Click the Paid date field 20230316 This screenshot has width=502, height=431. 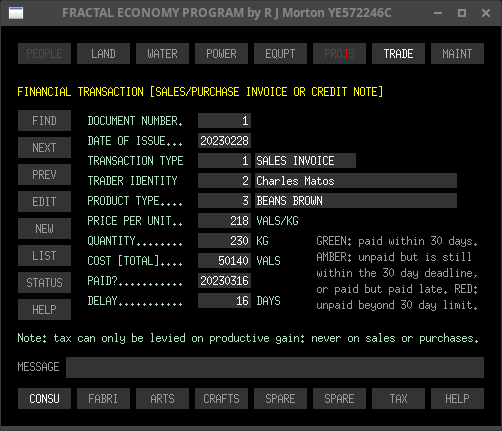click(224, 280)
